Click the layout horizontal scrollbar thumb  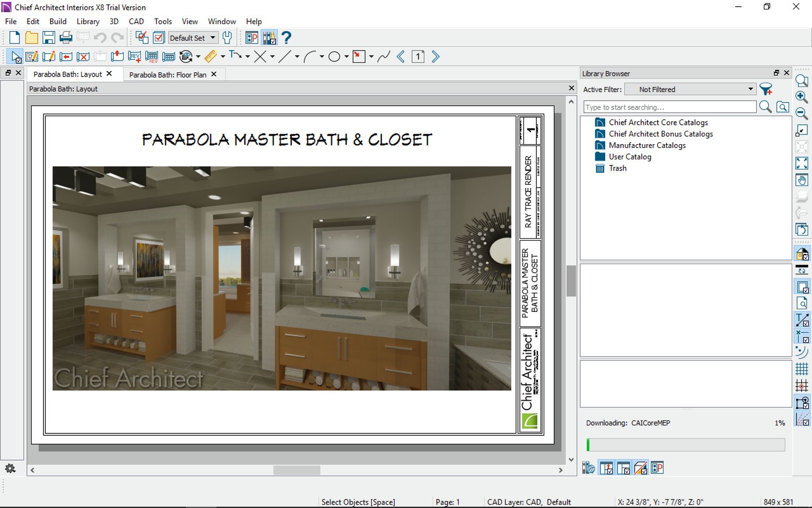click(x=296, y=470)
